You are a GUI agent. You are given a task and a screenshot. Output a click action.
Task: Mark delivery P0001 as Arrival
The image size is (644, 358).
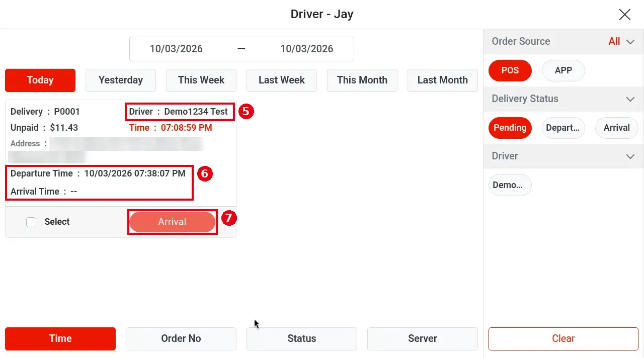pyautogui.click(x=172, y=222)
